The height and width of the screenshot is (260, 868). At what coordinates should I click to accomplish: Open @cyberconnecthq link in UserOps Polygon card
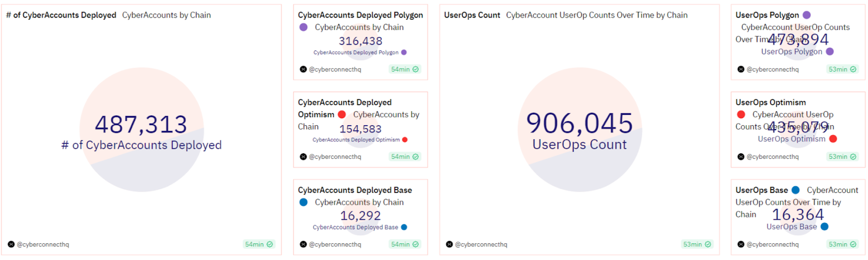773,69
